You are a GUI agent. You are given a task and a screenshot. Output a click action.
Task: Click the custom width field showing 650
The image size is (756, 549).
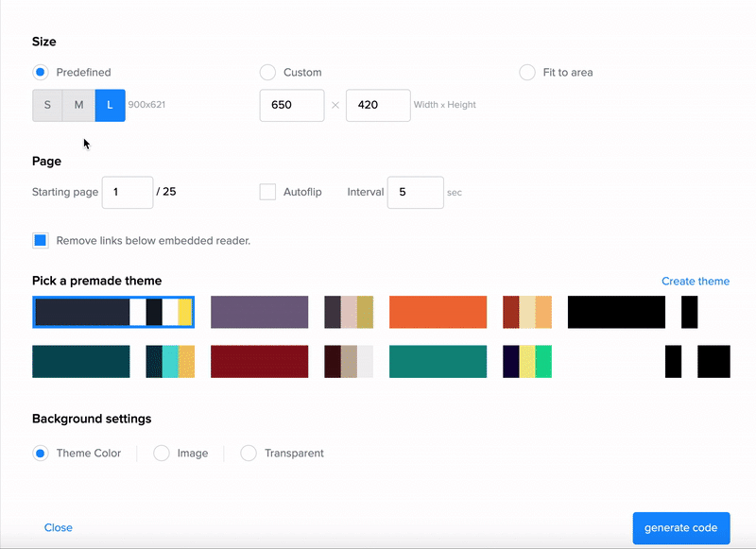[x=292, y=105]
